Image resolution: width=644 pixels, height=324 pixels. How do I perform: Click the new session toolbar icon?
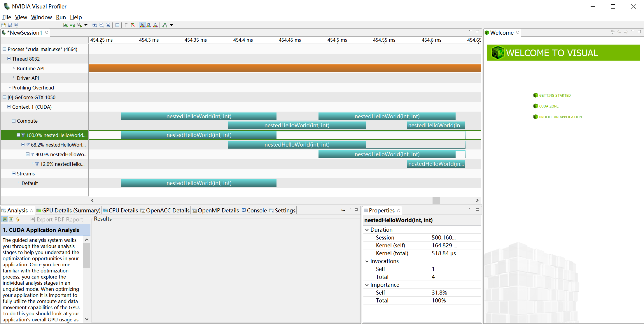click(3, 25)
